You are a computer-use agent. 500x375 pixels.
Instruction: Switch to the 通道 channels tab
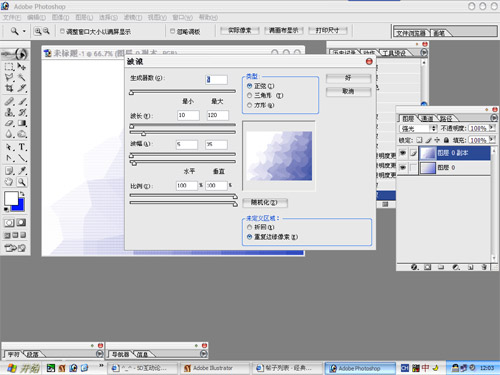427,118
